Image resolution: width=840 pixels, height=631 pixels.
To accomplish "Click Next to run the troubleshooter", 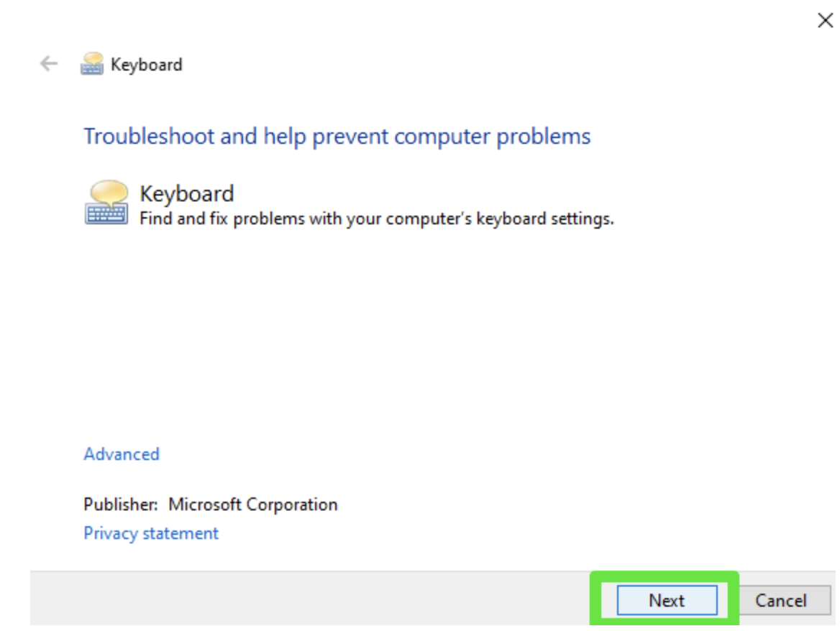I will pos(667,601).
